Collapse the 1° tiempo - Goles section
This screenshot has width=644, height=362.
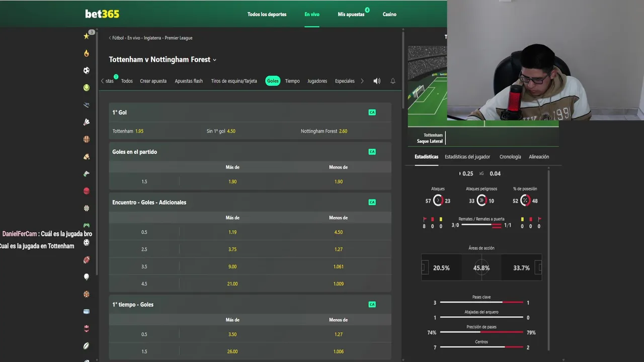[x=250, y=304]
